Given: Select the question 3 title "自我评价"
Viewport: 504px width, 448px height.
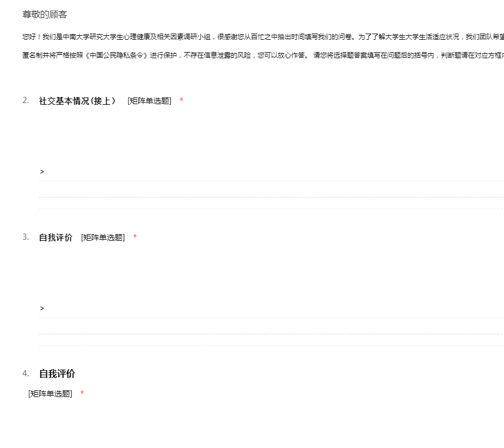Looking at the screenshot, I should [55, 237].
